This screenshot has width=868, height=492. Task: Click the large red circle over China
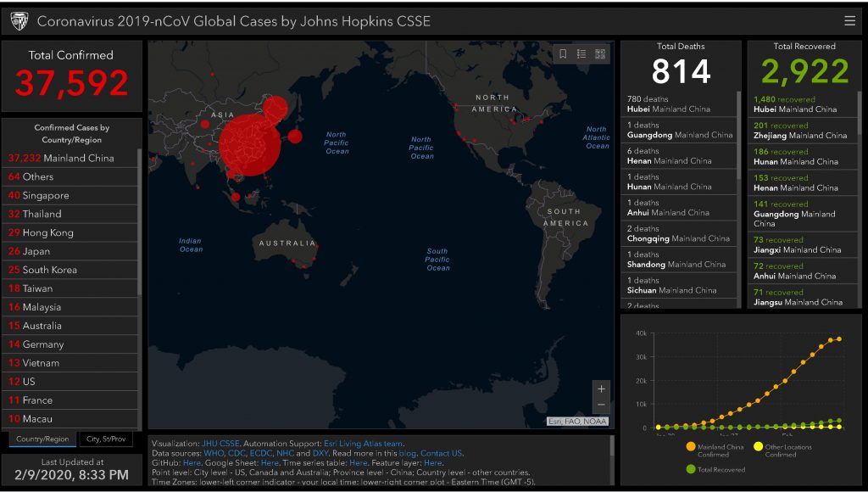pos(250,145)
